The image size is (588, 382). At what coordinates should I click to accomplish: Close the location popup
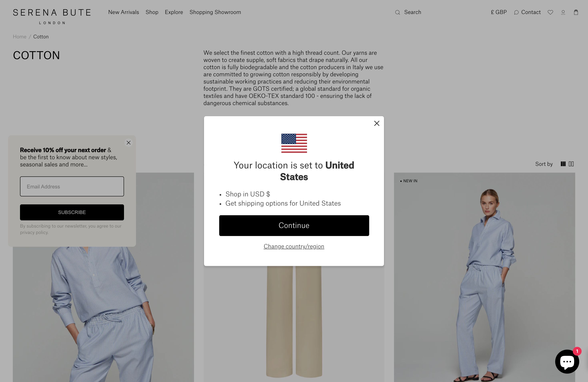pos(377,123)
